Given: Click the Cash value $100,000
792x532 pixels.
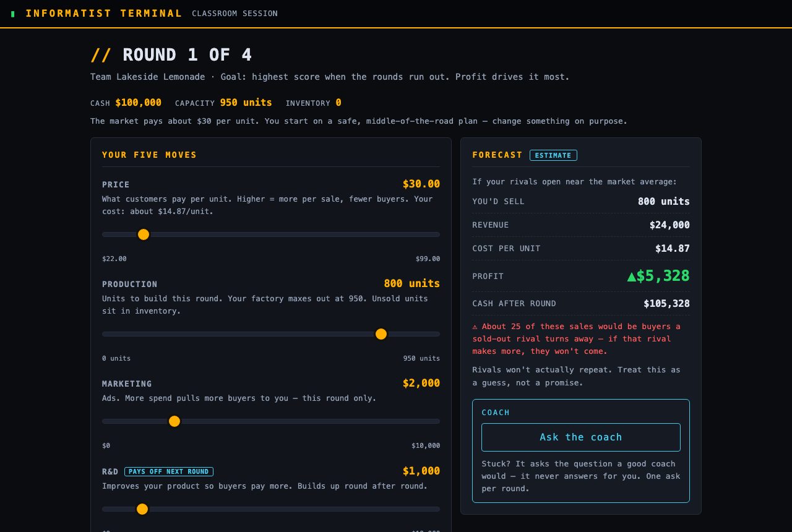Looking at the screenshot, I should point(139,103).
